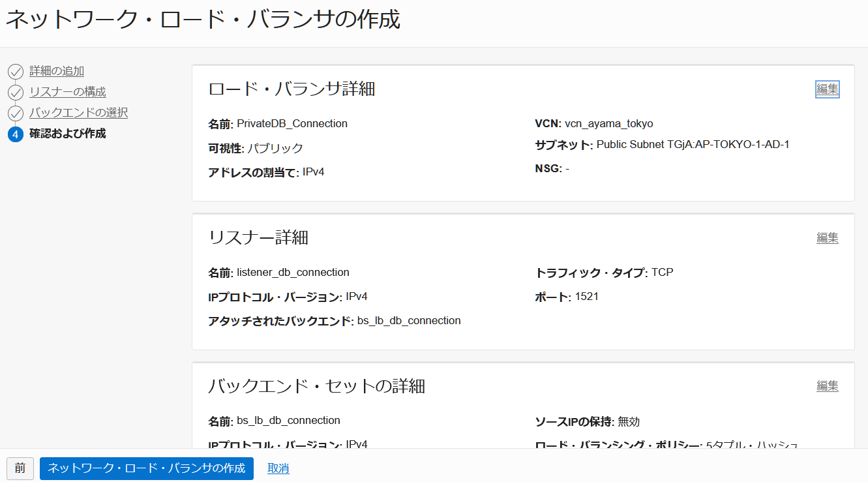Select the アドレスの割当て value IPv4

314,172
